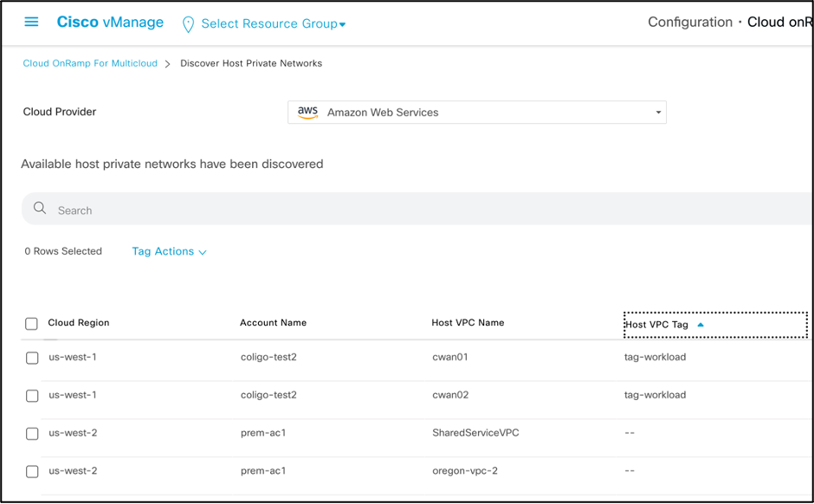Check the cwan02 row checkbox

click(x=32, y=396)
